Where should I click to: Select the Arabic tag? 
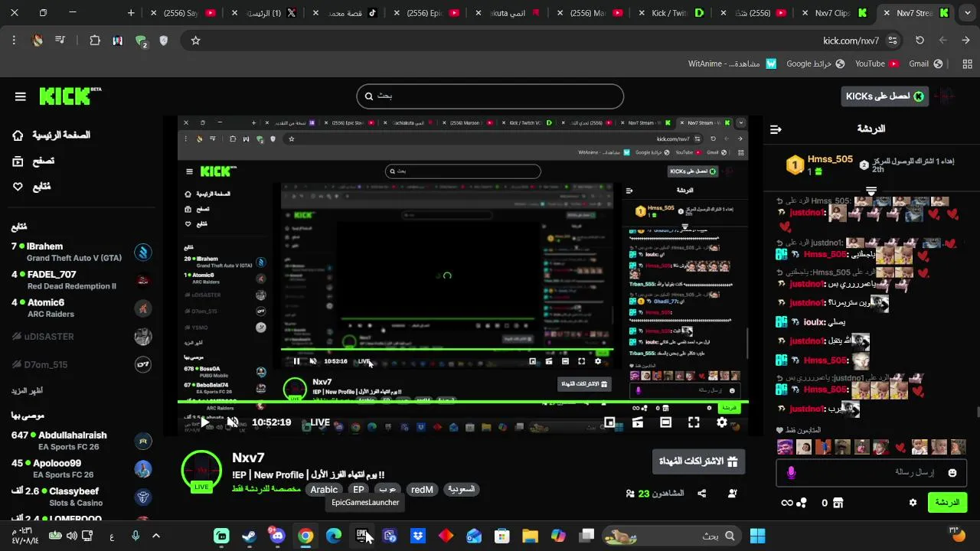324,490
